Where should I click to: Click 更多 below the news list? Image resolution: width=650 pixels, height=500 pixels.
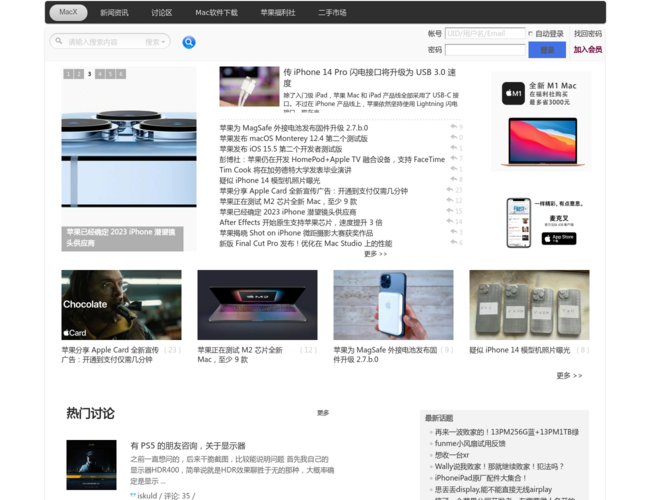click(x=376, y=254)
